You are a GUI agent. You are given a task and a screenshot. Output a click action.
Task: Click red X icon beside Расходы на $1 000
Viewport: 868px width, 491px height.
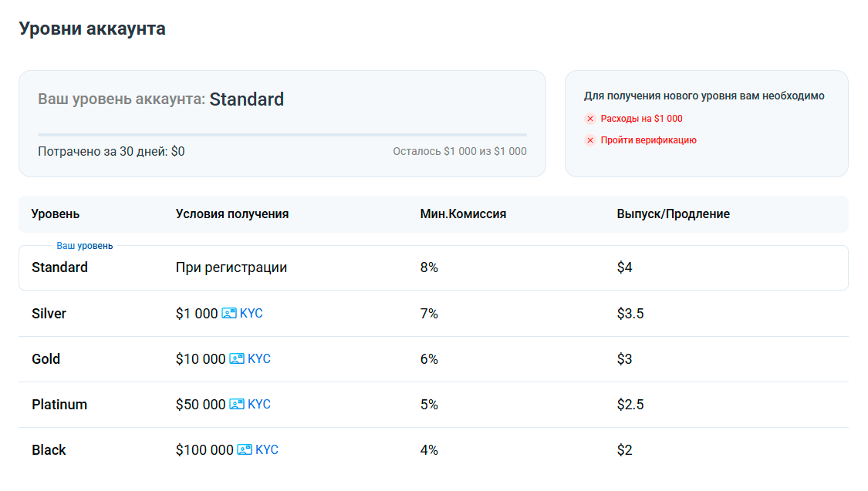click(590, 119)
